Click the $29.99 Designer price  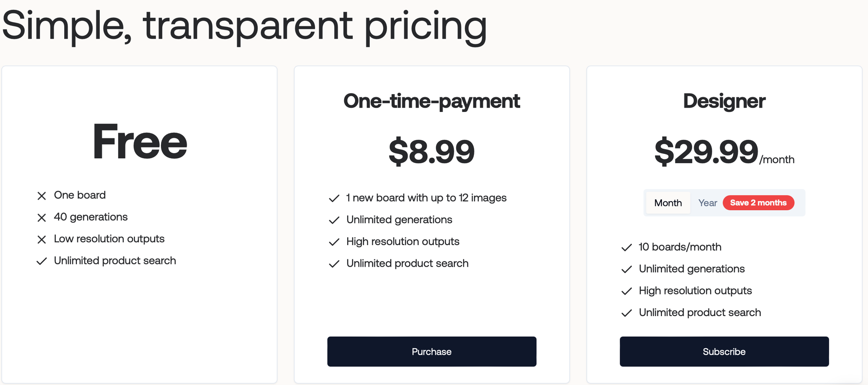tap(706, 152)
